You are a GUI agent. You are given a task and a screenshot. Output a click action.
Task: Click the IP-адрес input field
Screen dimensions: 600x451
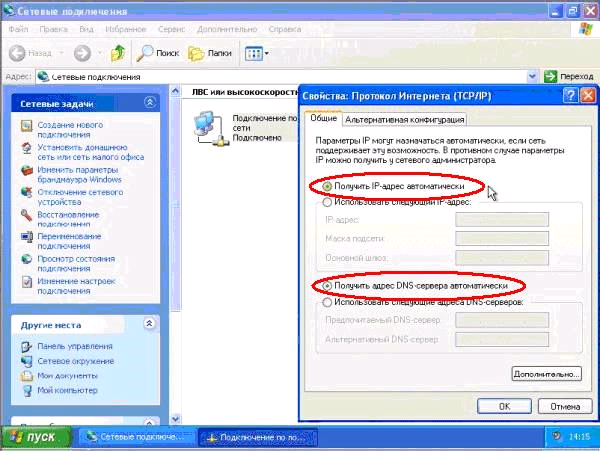point(502,220)
